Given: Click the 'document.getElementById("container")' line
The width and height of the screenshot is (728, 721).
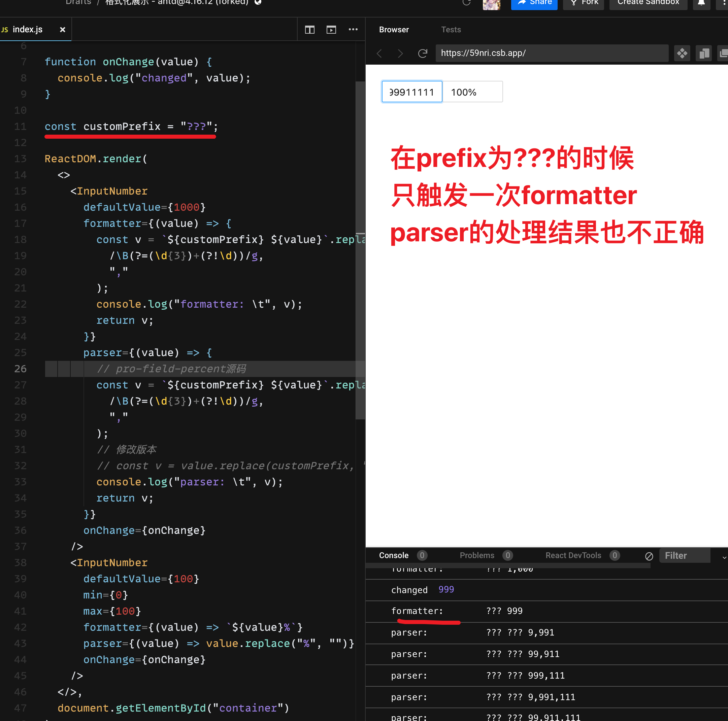Looking at the screenshot, I should click(173, 708).
